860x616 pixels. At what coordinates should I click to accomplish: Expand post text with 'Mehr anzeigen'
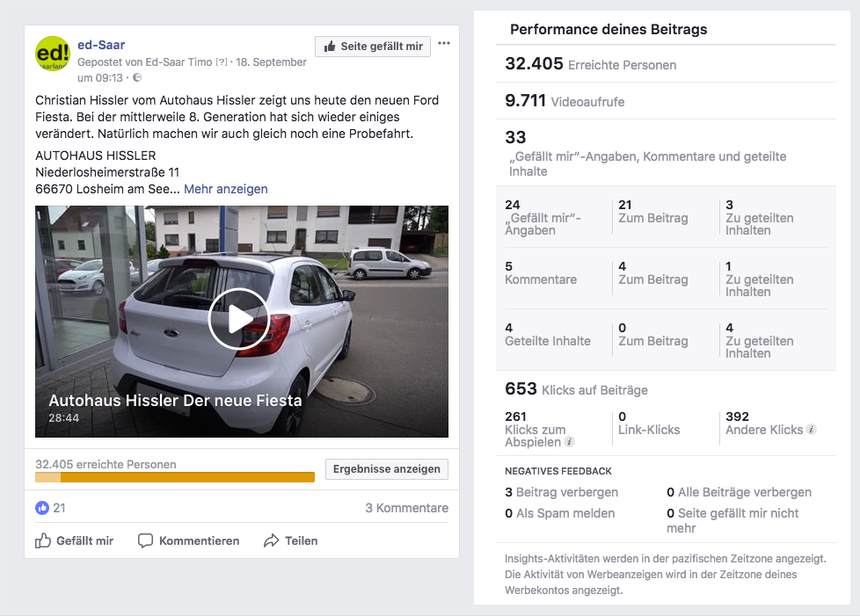point(226,189)
